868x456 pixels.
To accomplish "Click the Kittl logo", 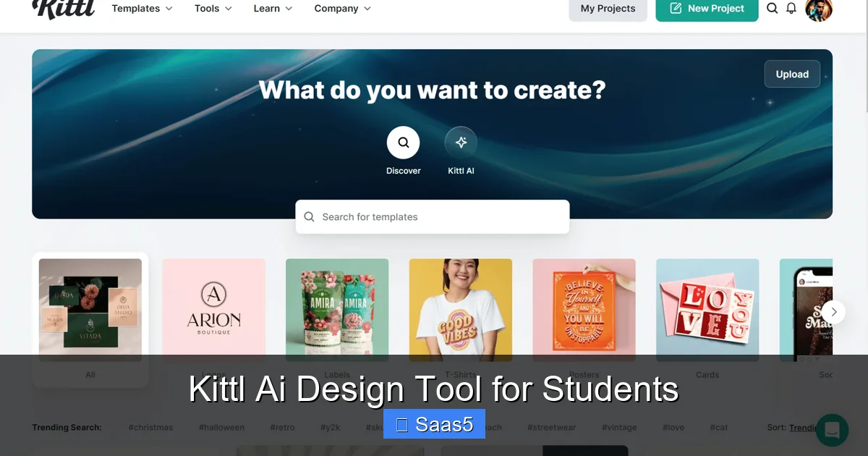I will (64, 9).
